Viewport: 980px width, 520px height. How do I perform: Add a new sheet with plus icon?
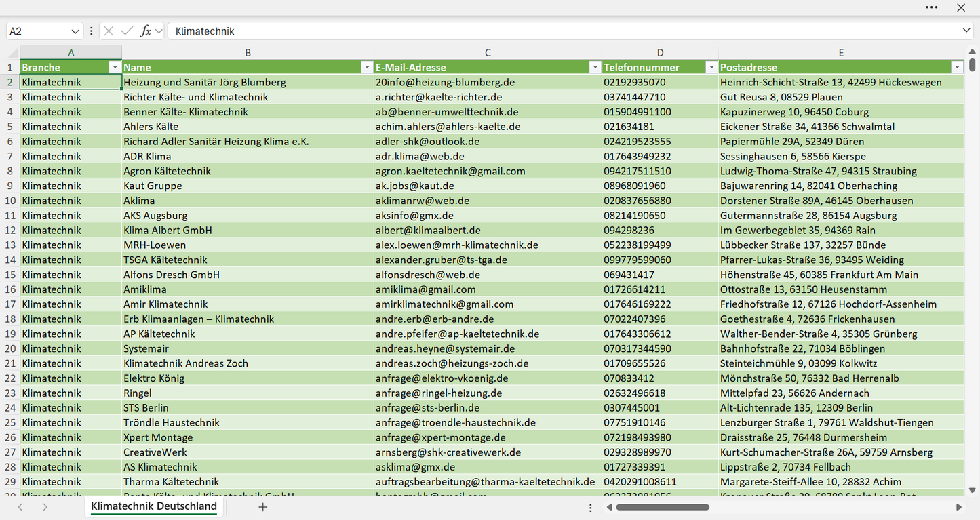pos(263,507)
